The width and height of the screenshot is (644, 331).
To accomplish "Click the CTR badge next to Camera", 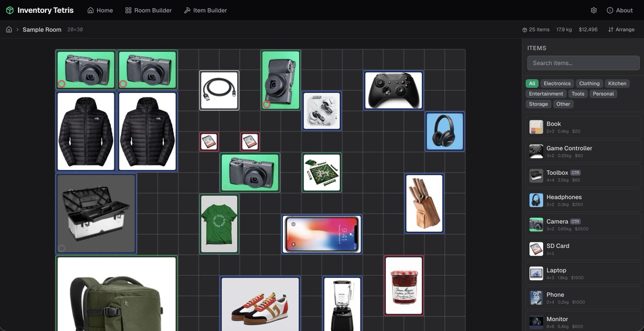I will pos(576,221).
